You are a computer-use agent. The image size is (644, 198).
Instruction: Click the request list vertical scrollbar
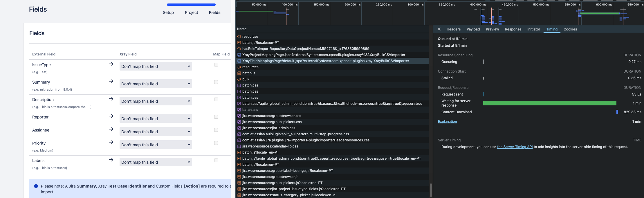click(431, 190)
